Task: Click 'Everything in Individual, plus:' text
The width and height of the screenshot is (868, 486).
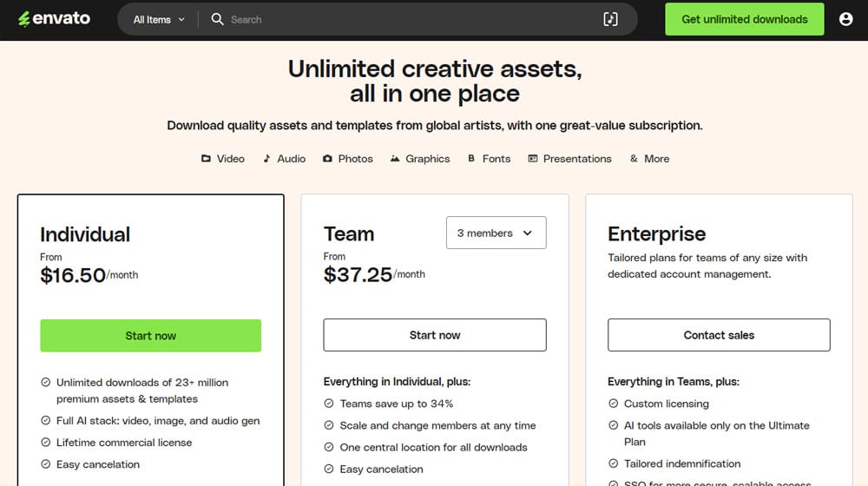Action: coord(397,381)
